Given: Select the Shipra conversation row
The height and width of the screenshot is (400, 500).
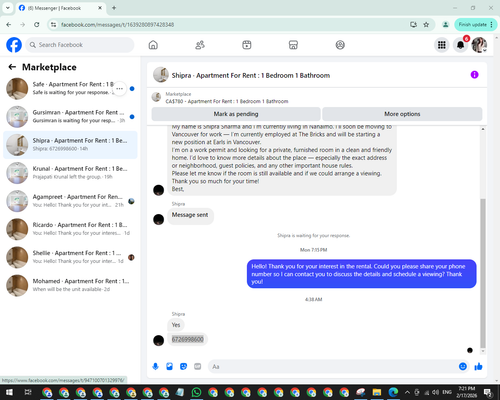Looking at the screenshot, I should point(70,145).
